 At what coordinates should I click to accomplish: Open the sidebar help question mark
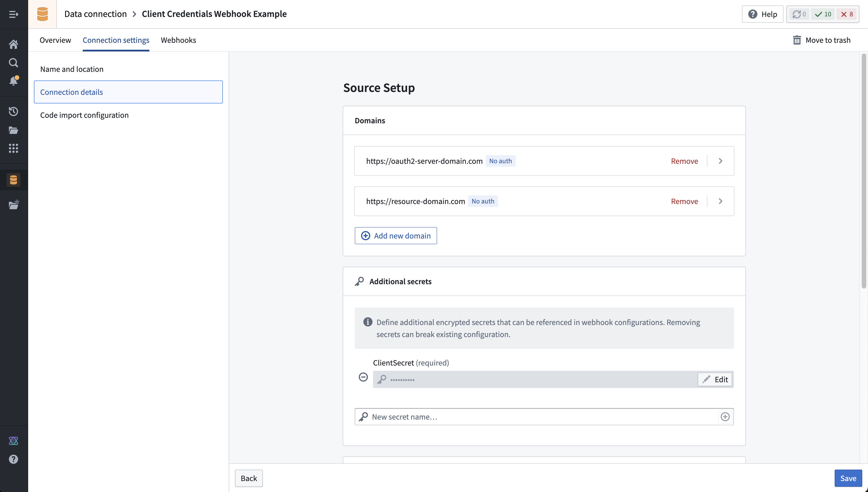tap(13, 459)
